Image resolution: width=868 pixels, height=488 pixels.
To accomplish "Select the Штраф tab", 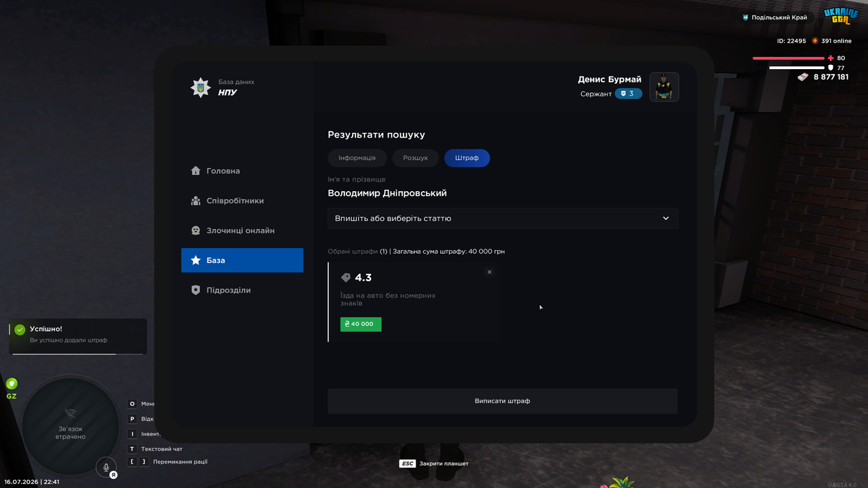I will 467,158.
